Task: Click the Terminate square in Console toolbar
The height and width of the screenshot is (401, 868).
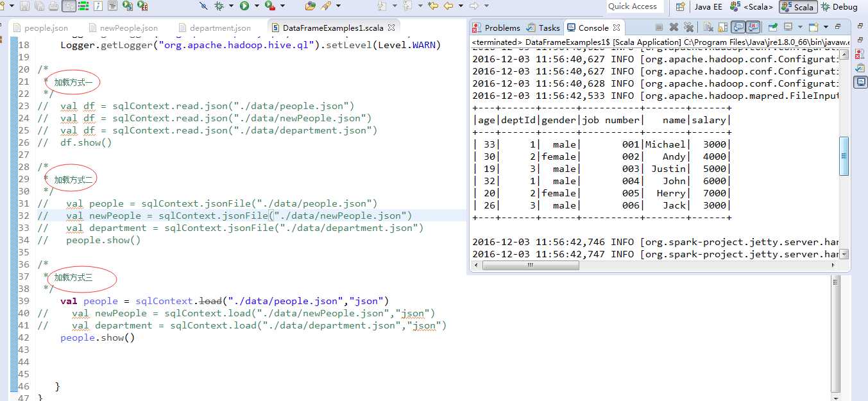Action: [659, 28]
